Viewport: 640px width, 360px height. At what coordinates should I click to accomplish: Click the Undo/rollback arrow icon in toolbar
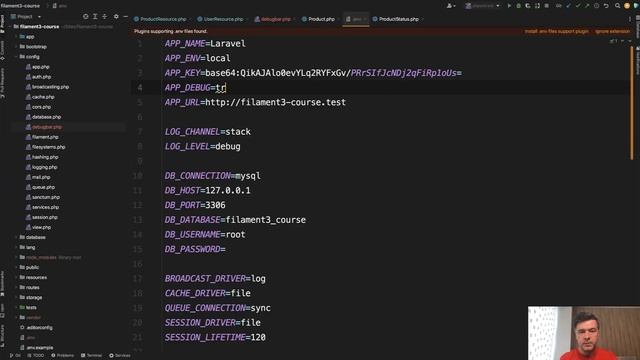(x=606, y=6)
